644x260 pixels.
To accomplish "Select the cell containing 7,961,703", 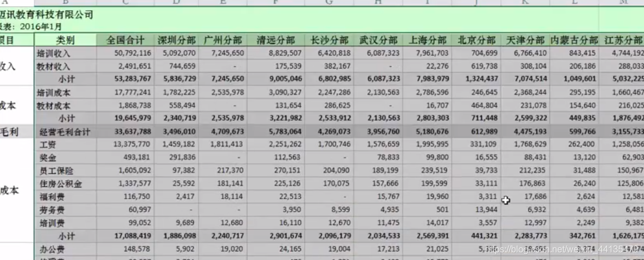I will [x=427, y=53].
